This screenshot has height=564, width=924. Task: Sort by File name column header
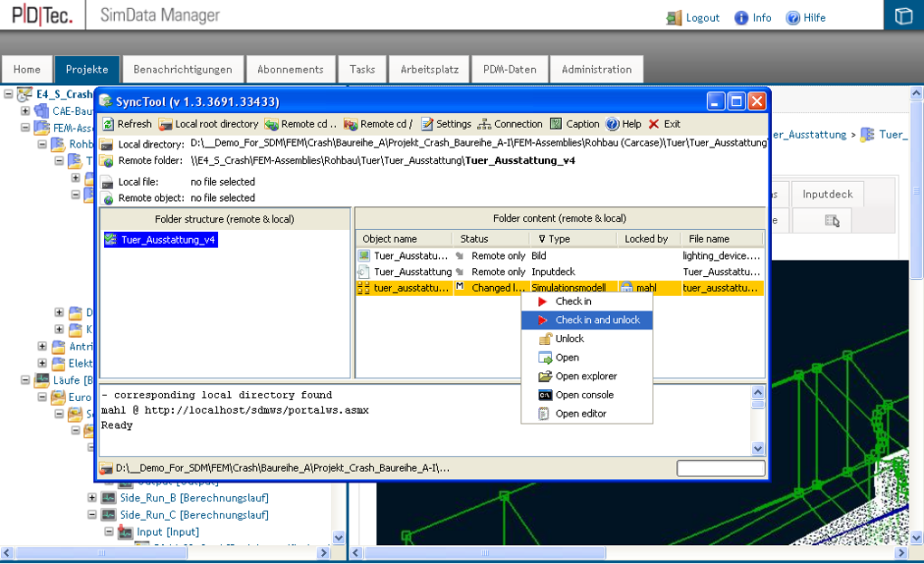tap(722, 239)
